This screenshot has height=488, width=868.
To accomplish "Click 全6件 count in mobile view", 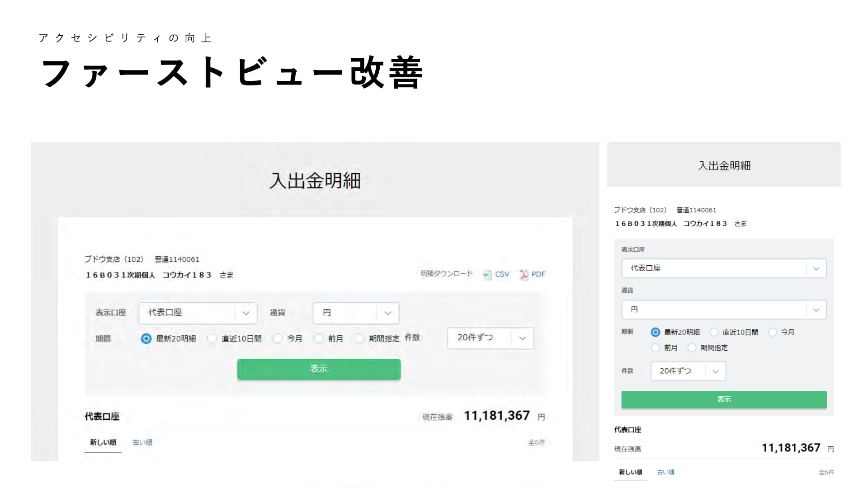I will click(826, 472).
